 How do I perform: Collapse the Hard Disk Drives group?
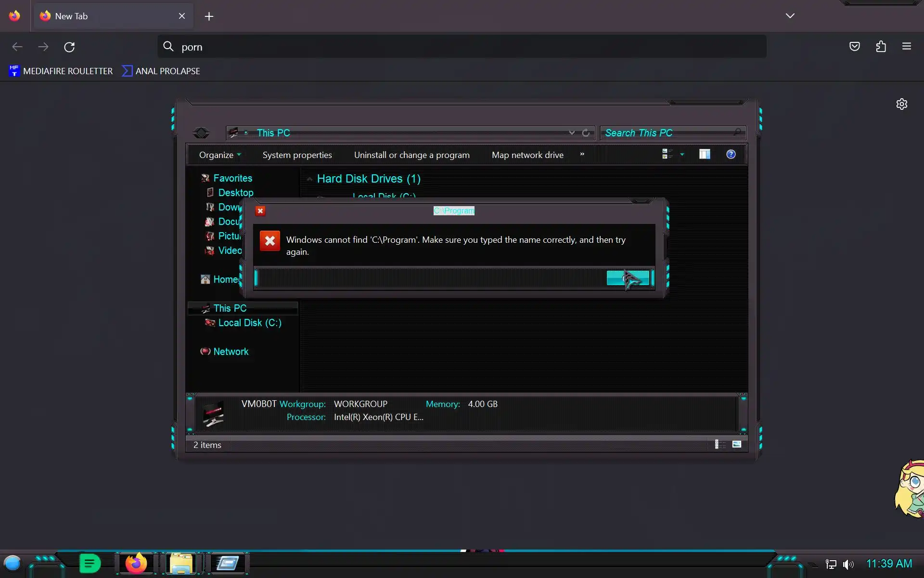tap(309, 179)
